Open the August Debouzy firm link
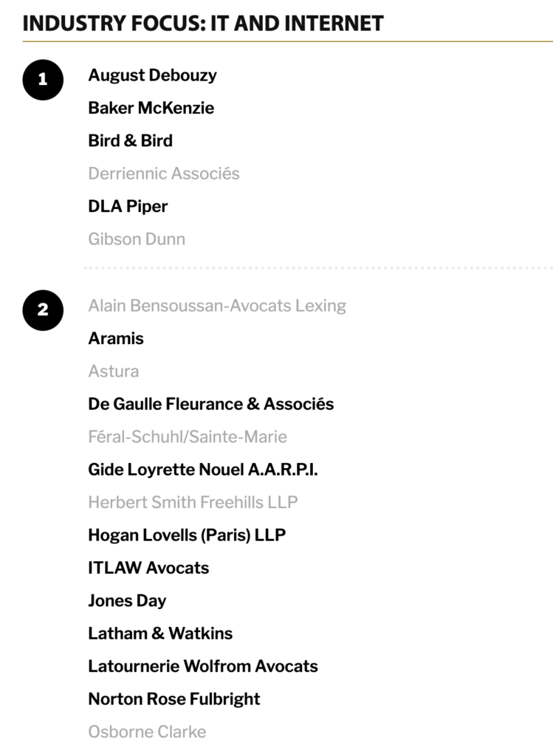 [152, 76]
